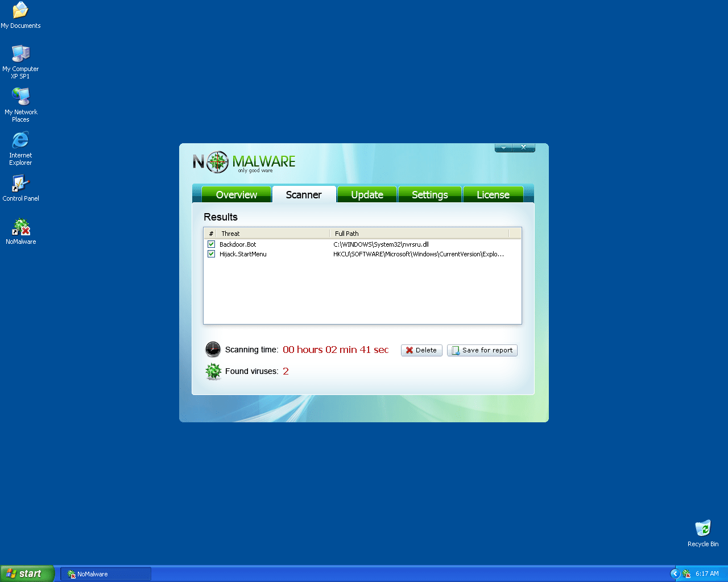Click Save for report button

(482, 350)
